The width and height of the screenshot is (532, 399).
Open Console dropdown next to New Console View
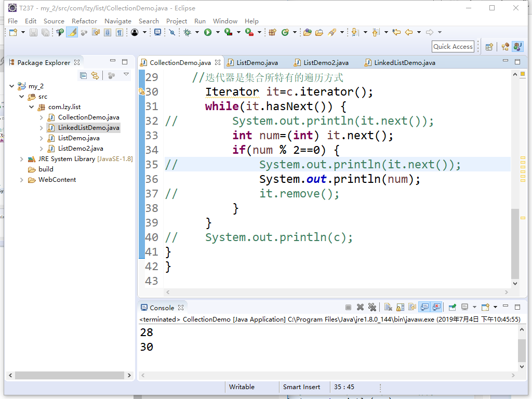coord(495,308)
